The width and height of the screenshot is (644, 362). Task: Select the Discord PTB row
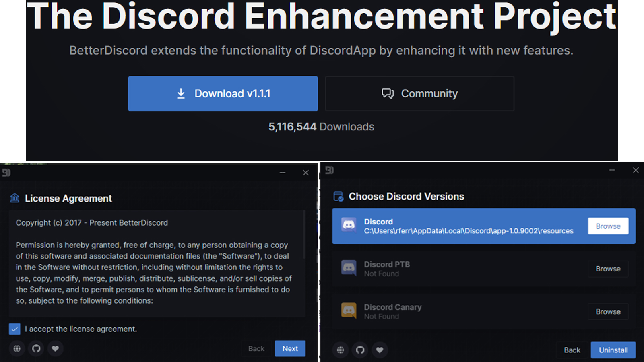tap(484, 269)
